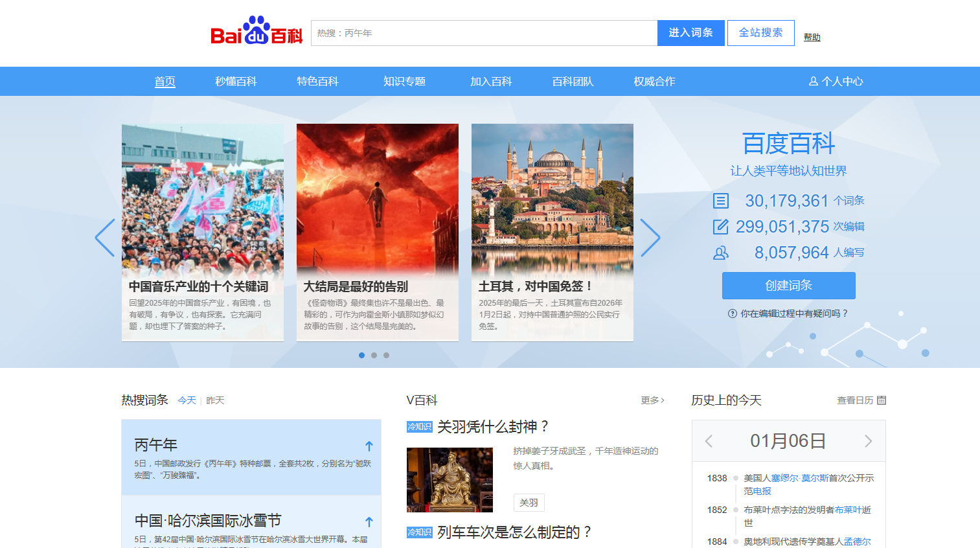Screen dimensions: 980x548
Task: Select the second carousel indicator dot
Action: pos(374,355)
